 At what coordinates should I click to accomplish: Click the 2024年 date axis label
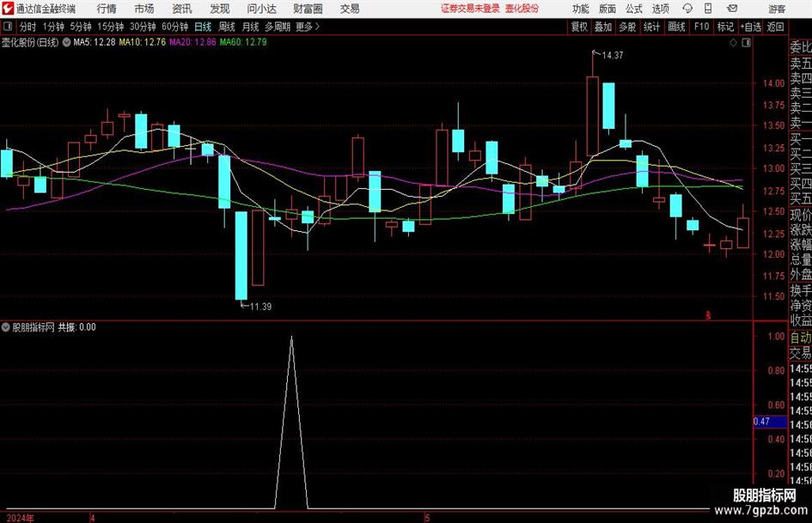click(21, 519)
